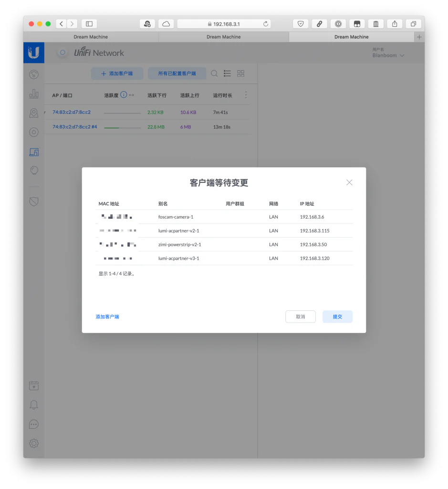Click the column resize arrows icon
The image size is (448, 489).
tap(132, 95)
